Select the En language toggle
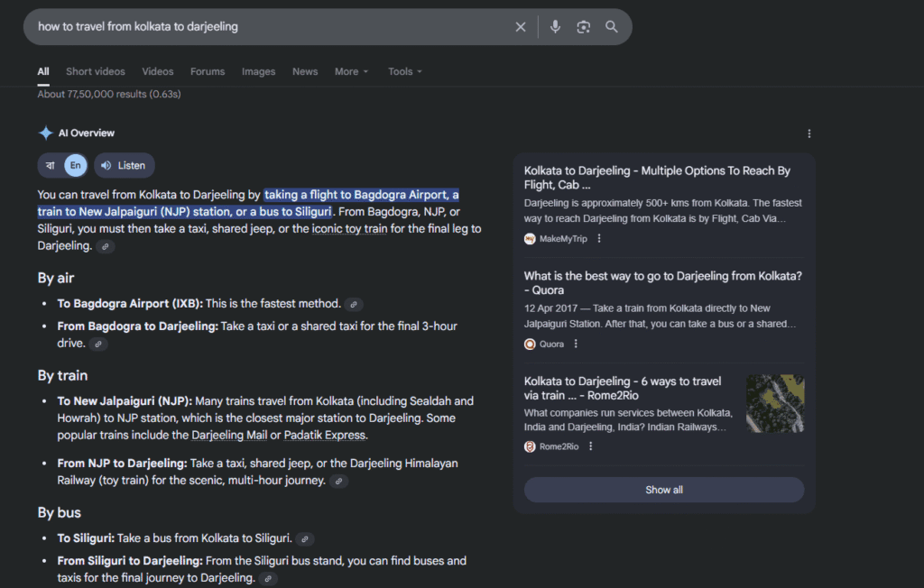 tap(76, 166)
